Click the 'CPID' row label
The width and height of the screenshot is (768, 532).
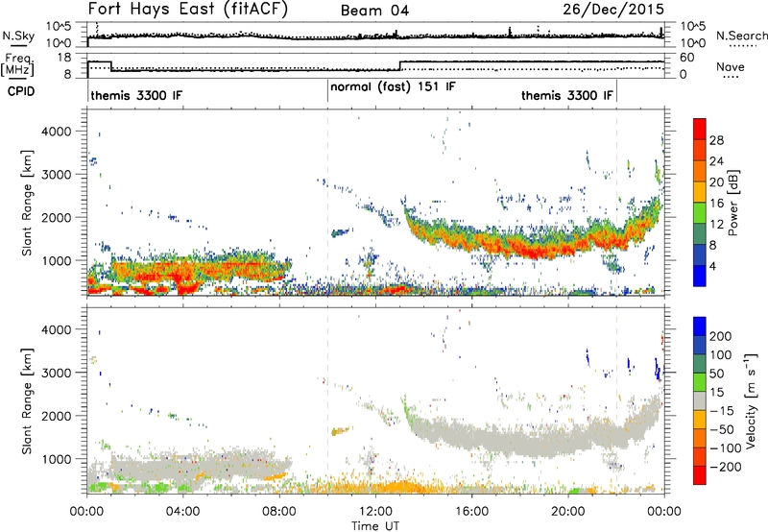[21, 91]
